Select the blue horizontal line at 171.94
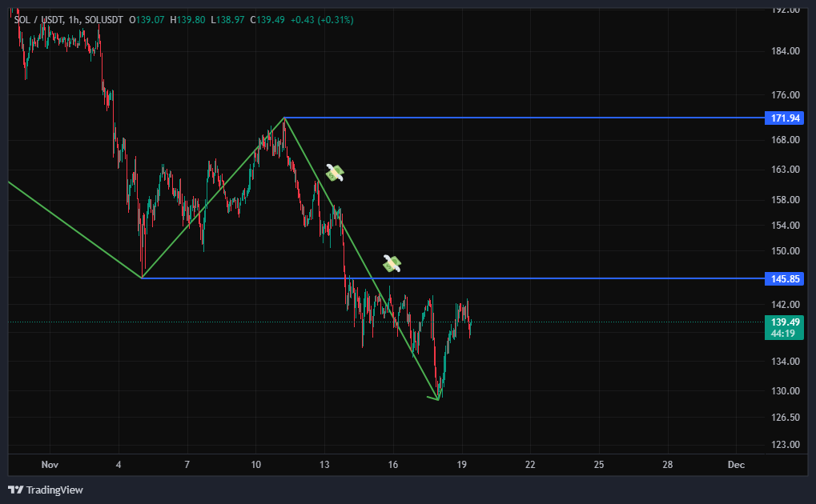The width and height of the screenshot is (816, 504). tap(521, 118)
